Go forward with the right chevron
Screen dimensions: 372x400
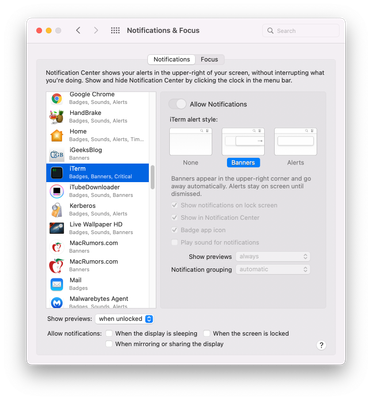[x=96, y=30]
